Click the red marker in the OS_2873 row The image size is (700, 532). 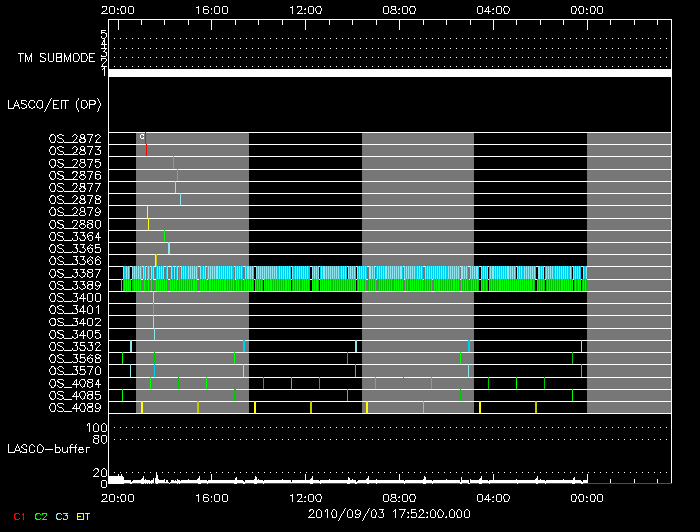(x=146, y=150)
